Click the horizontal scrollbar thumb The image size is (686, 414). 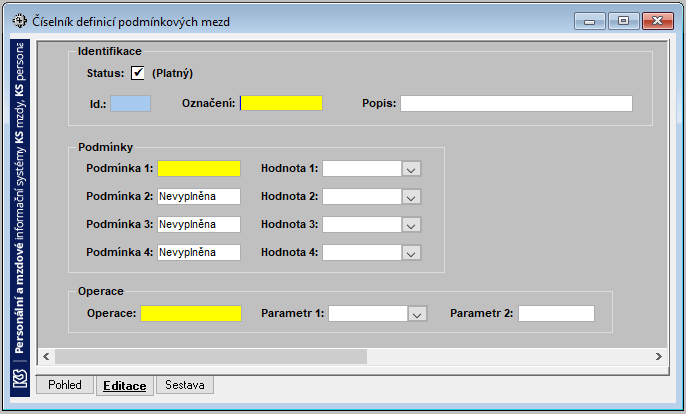click(x=211, y=356)
